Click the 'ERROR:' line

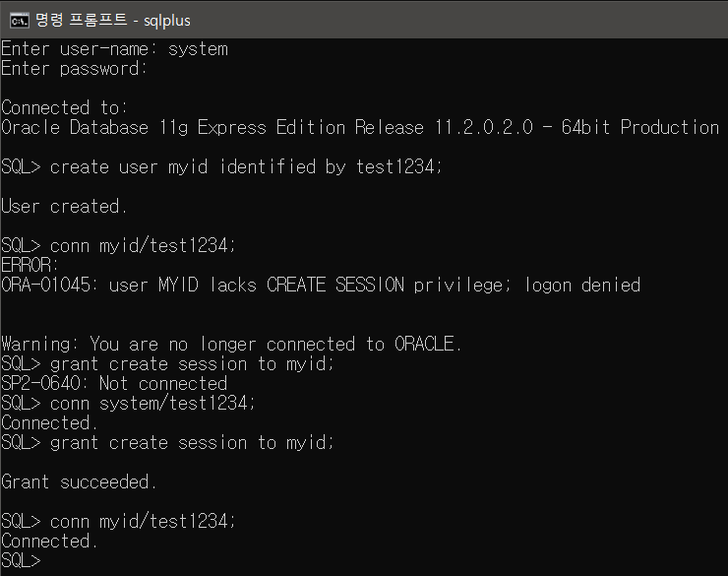click(x=30, y=265)
